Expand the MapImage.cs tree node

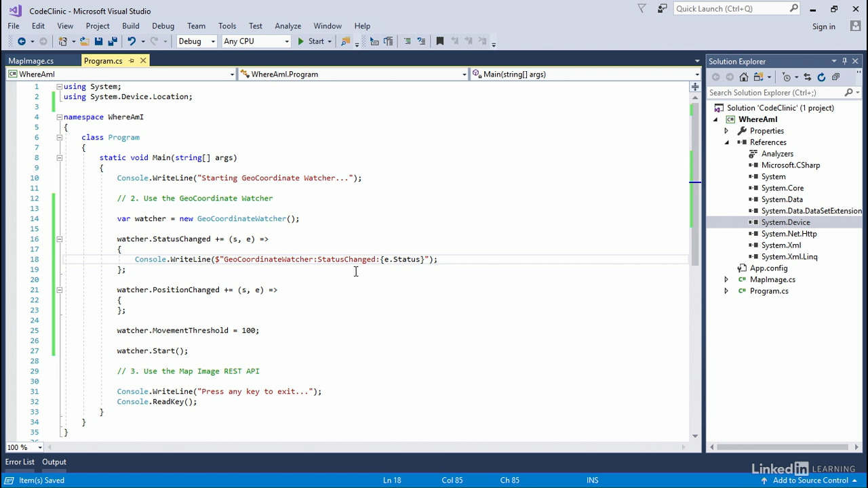click(726, 280)
